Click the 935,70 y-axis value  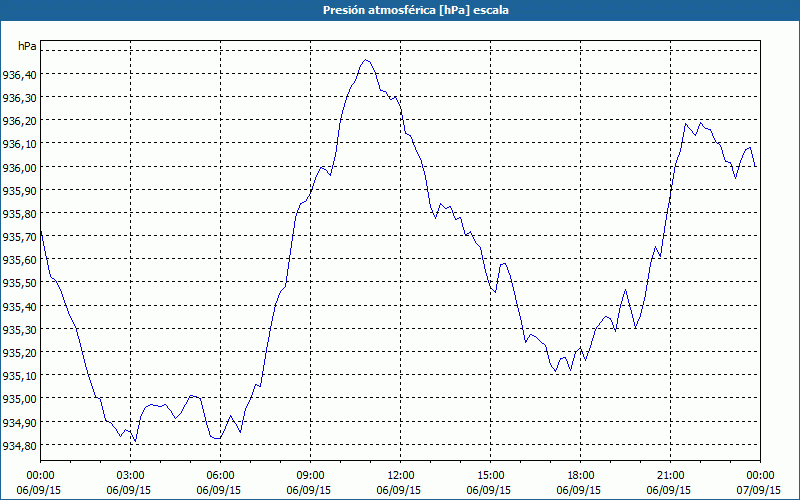[x=19, y=237]
